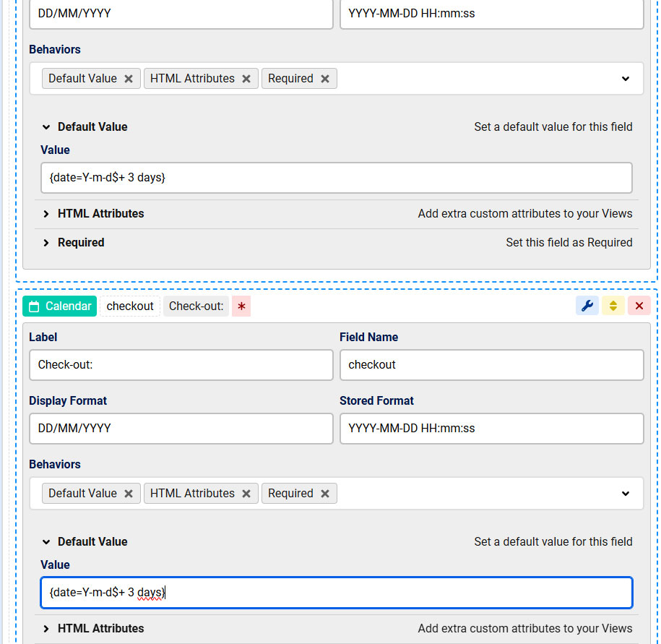
Task: Click the wrench settings icon for checkout field
Action: pyautogui.click(x=587, y=306)
